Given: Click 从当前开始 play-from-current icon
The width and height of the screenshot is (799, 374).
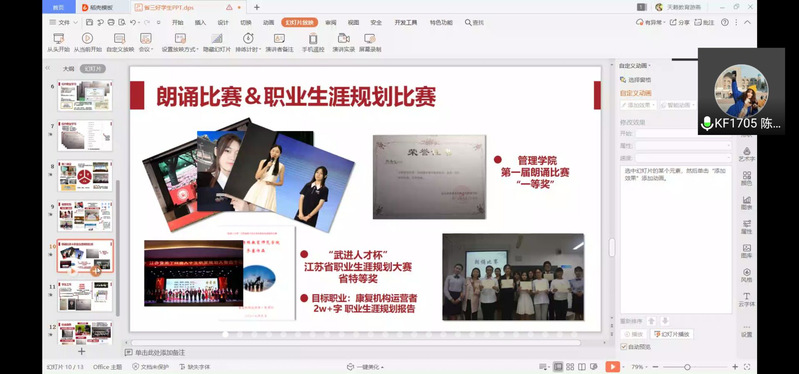Looking at the screenshot, I should pyautogui.click(x=87, y=38).
